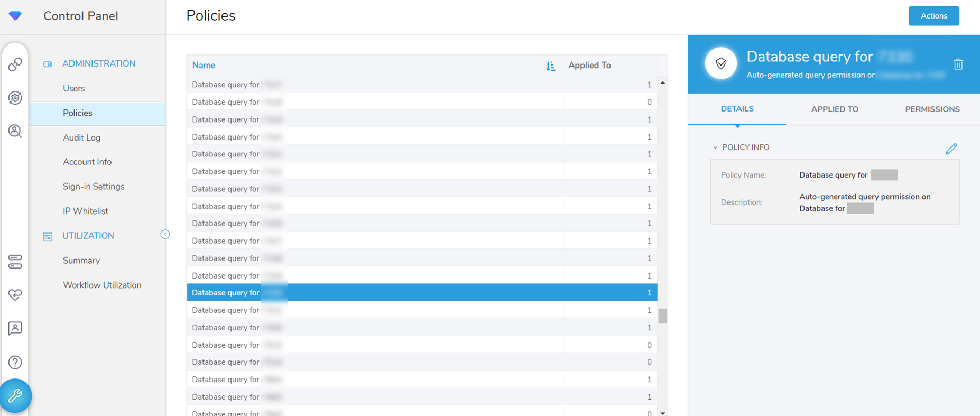Click the Applied To column header
The image size is (980, 416).
[589, 66]
